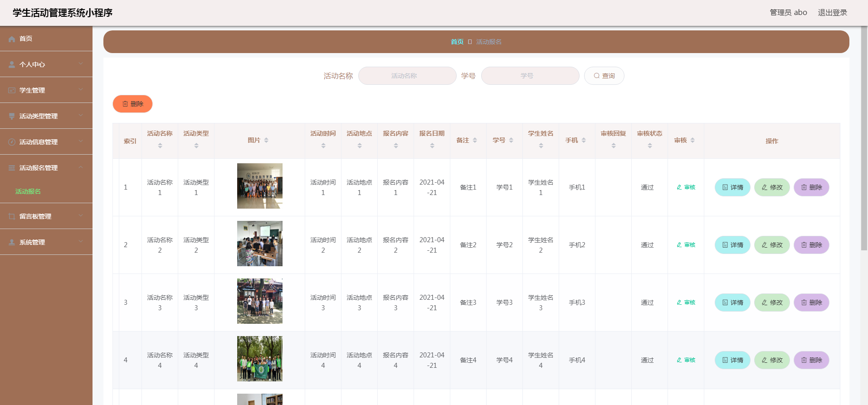
Task: Click 审核 edit link for row 学号1
Action: [686, 187]
